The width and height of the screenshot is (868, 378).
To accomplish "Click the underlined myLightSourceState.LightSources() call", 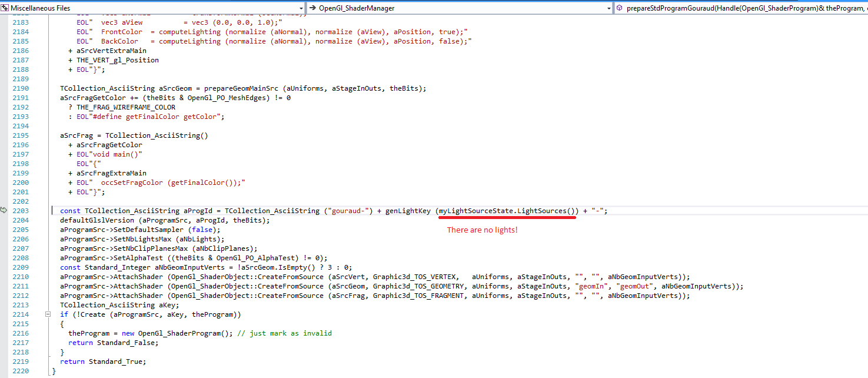I will point(508,211).
